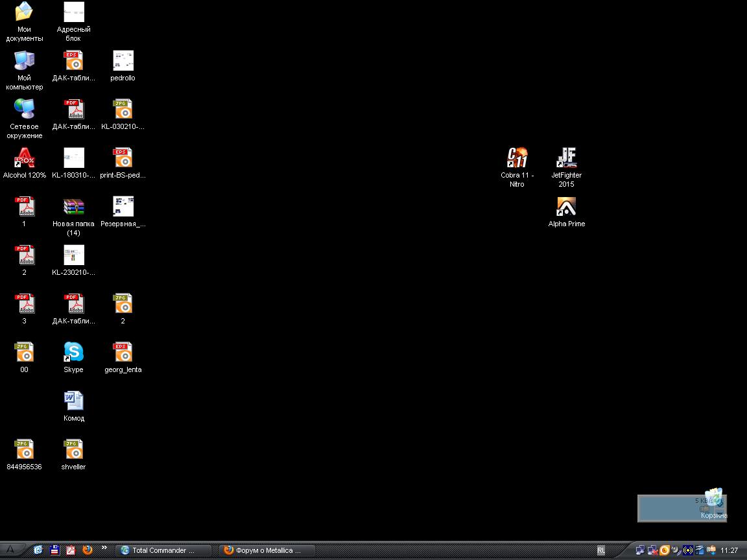
Task: Select the georg_lenta EPS file
Action: 123,353
